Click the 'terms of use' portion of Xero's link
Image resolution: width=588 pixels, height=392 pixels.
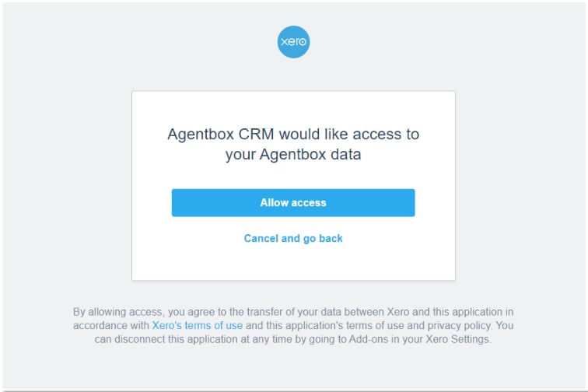tap(213, 325)
